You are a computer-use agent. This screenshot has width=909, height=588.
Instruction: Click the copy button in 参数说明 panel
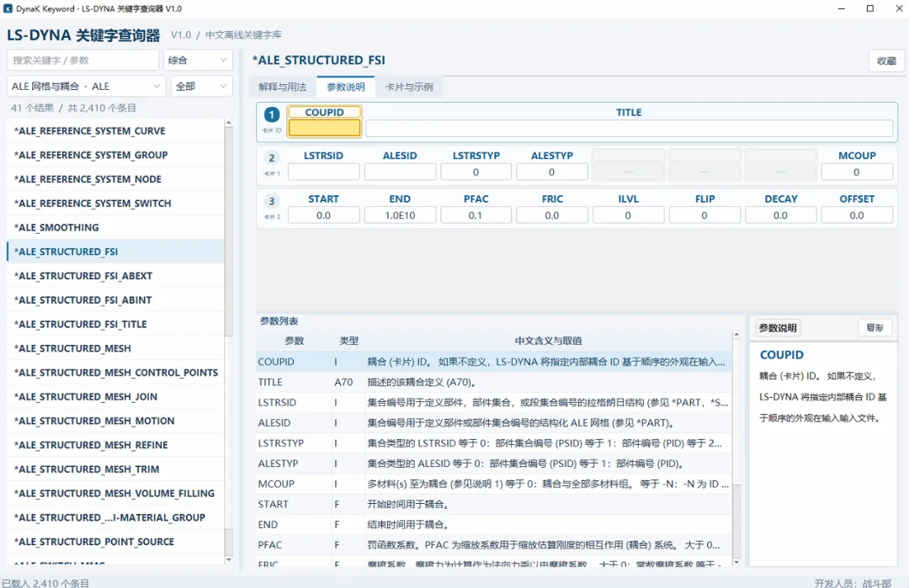coord(874,328)
